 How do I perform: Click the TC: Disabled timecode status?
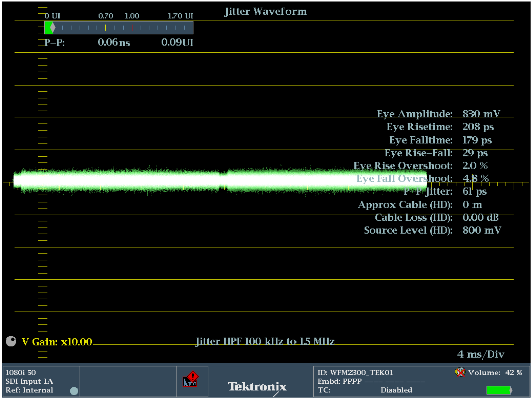[x=365, y=390]
